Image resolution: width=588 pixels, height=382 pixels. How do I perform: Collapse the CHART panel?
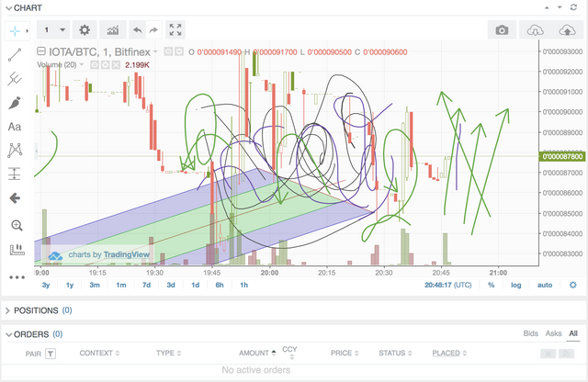9,8
